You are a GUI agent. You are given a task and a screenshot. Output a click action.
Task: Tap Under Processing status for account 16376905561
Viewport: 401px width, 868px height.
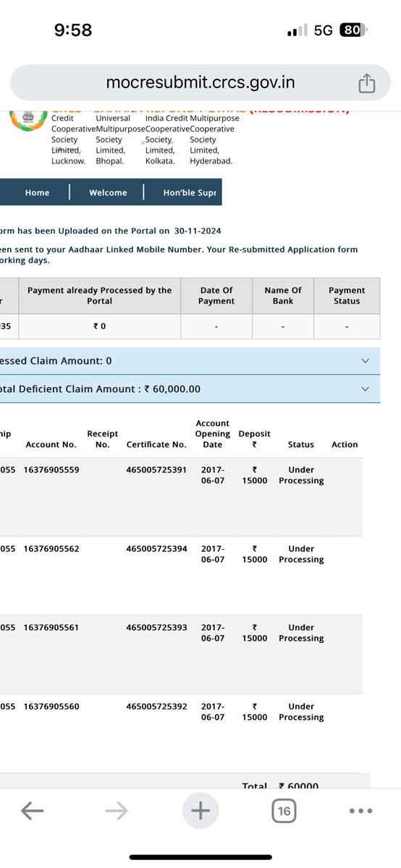tap(301, 633)
